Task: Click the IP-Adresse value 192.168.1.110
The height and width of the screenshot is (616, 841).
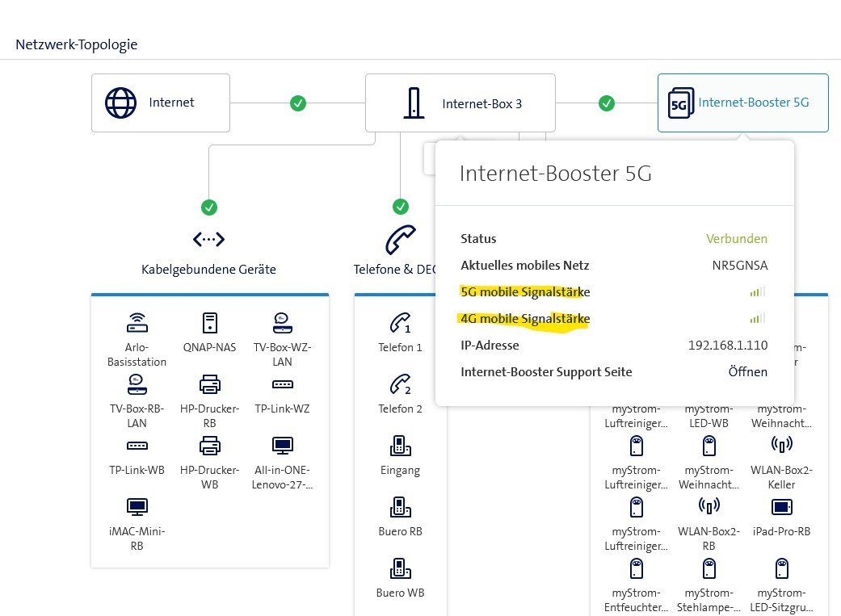Action: [x=727, y=346]
